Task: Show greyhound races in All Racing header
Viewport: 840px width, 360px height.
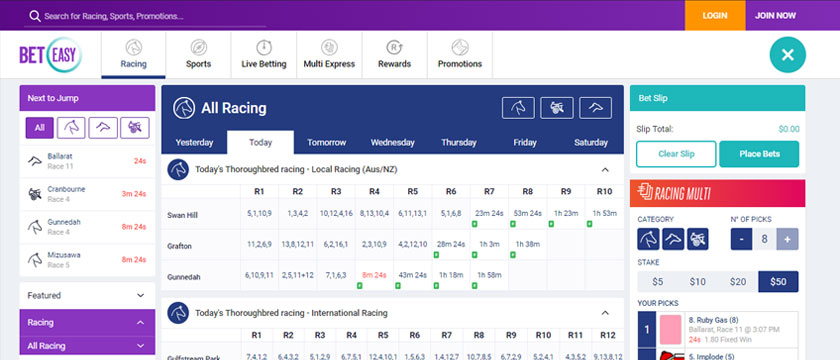Action: 595,108
